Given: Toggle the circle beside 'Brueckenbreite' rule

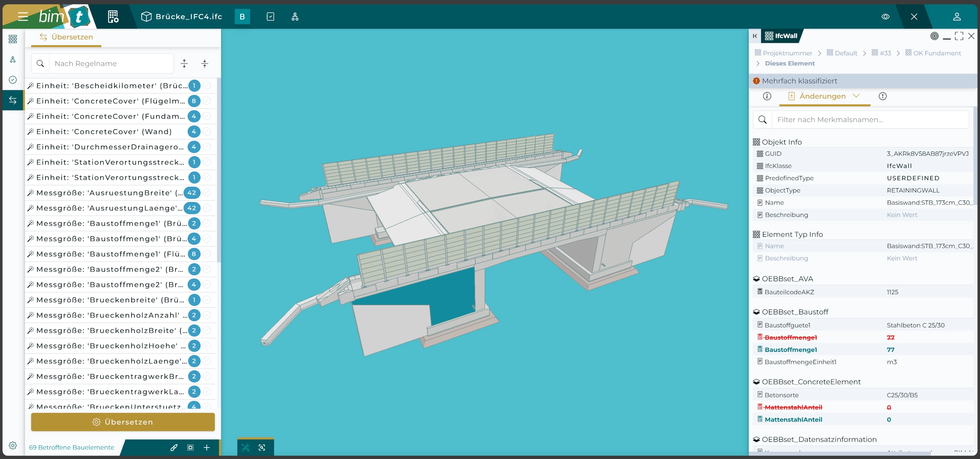Looking at the screenshot, I should 207,300.
